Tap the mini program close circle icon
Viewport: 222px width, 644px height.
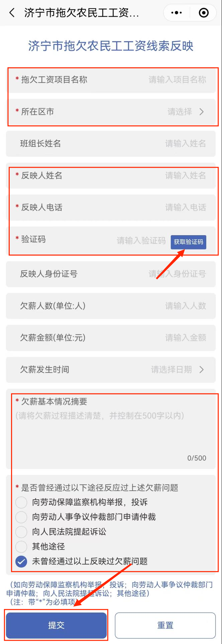204,13
